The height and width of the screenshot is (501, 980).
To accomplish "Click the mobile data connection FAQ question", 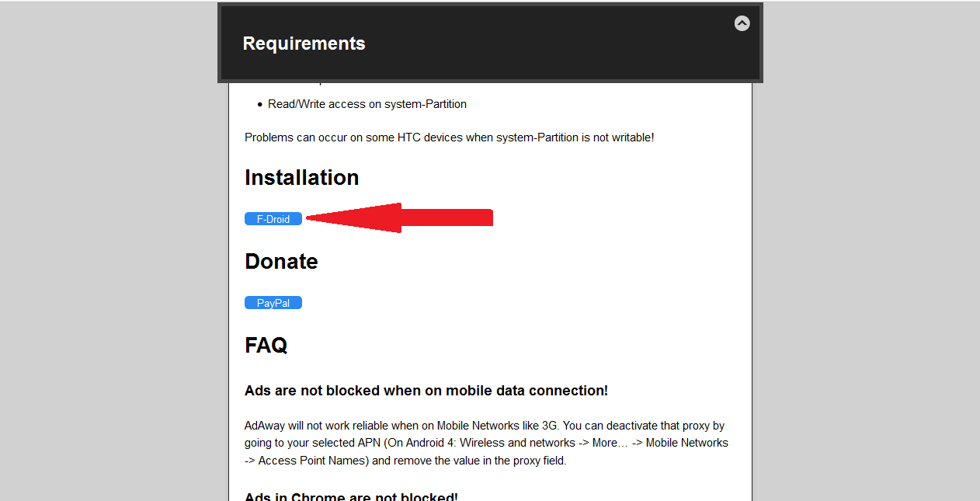I will coord(426,391).
